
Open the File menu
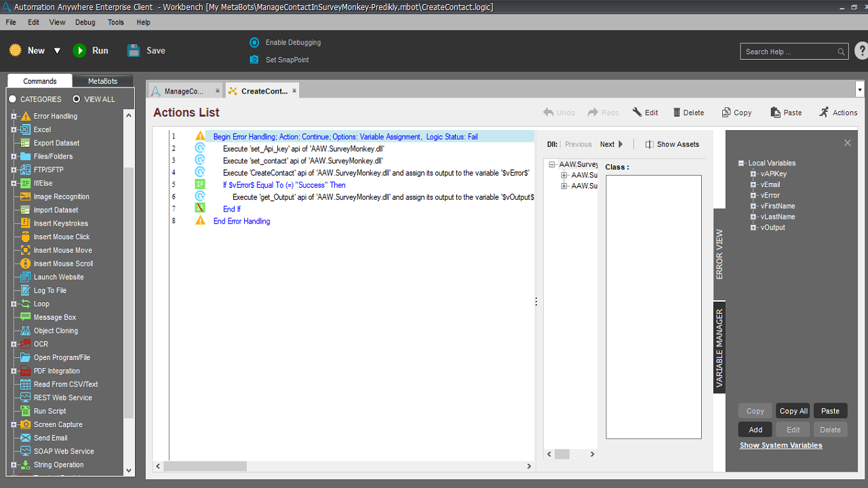pos(11,22)
